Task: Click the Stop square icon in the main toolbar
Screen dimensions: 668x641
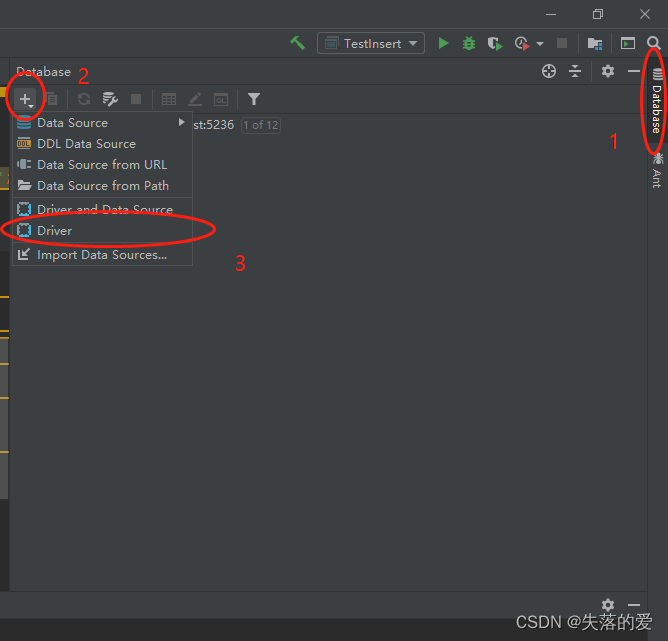Action: [562, 43]
